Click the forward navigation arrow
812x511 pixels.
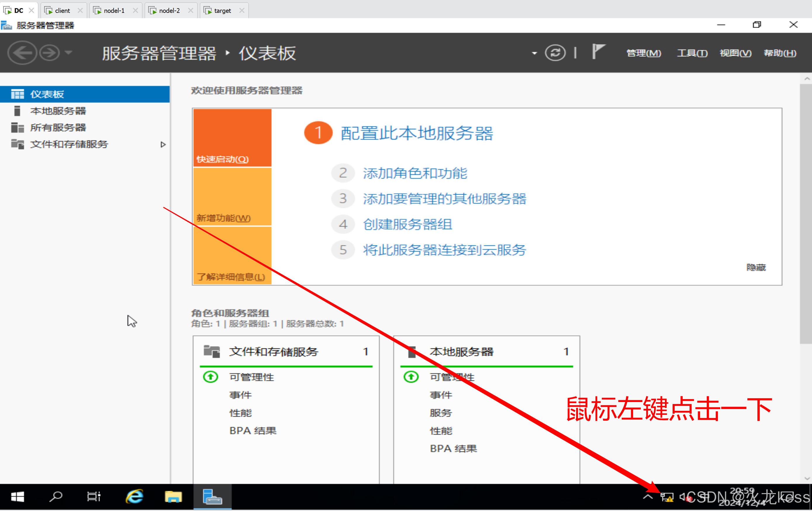click(x=50, y=53)
